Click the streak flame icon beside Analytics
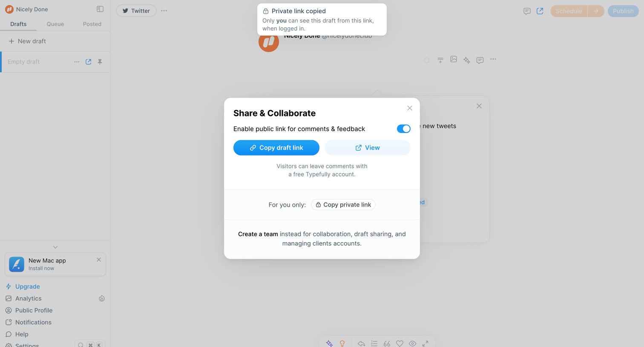644x347 pixels. [102, 298]
